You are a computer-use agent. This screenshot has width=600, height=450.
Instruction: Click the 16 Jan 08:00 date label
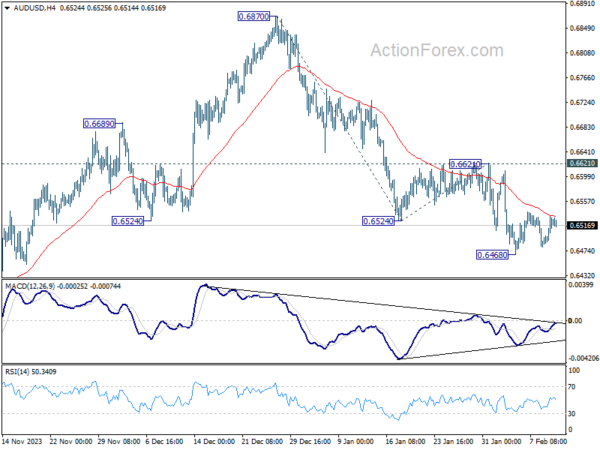(406, 441)
